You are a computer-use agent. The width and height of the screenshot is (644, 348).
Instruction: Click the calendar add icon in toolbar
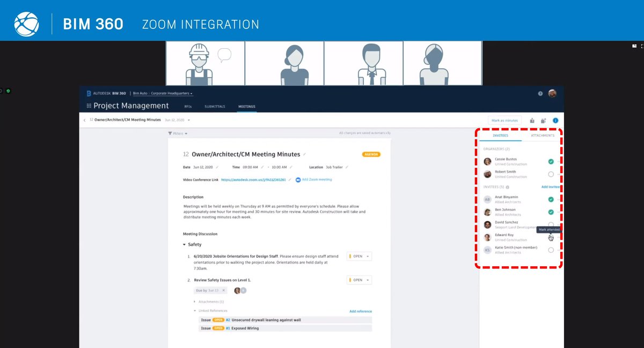click(544, 120)
